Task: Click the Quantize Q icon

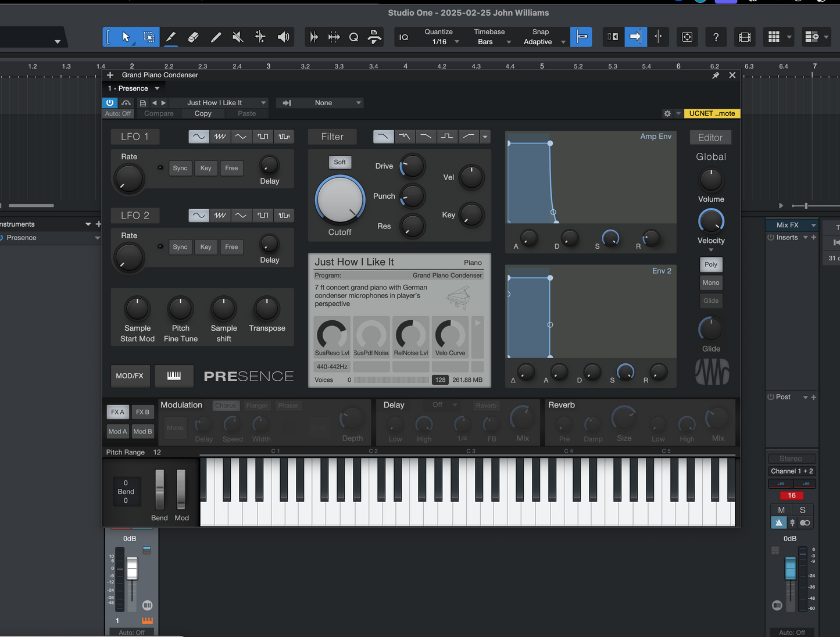Action: pyautogui.click(x=354, y=37)
